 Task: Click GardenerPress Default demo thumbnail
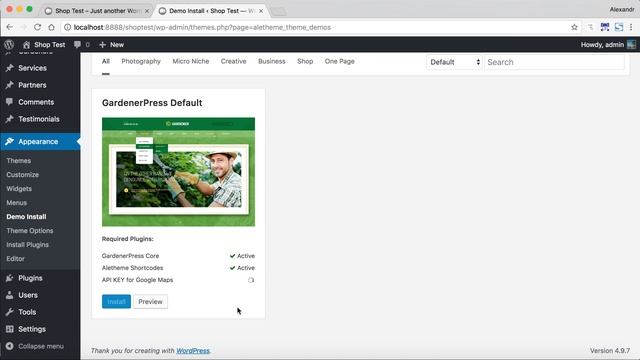[x=178, y=172]
